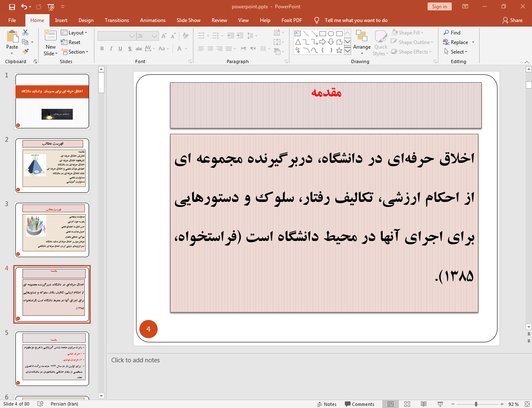The image size is (532, 408).
Task: Increase font size with the larger A
Action: pos(164,36)
